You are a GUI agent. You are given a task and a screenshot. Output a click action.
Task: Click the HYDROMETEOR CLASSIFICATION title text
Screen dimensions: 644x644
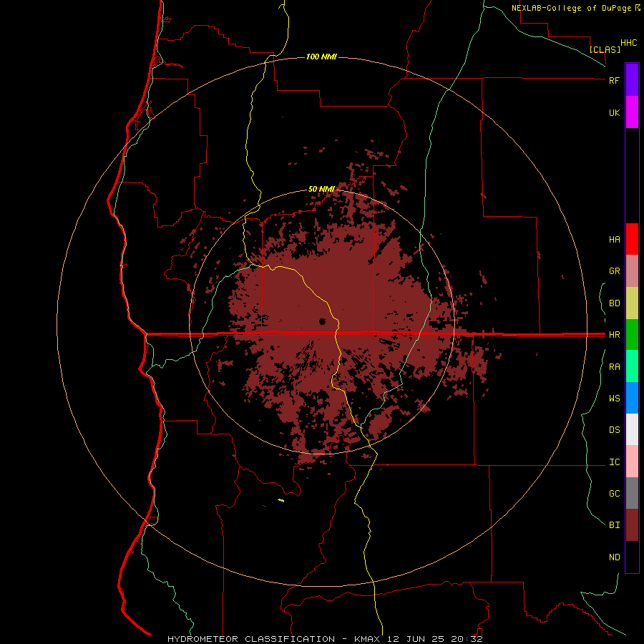click(x=251, y=639)
